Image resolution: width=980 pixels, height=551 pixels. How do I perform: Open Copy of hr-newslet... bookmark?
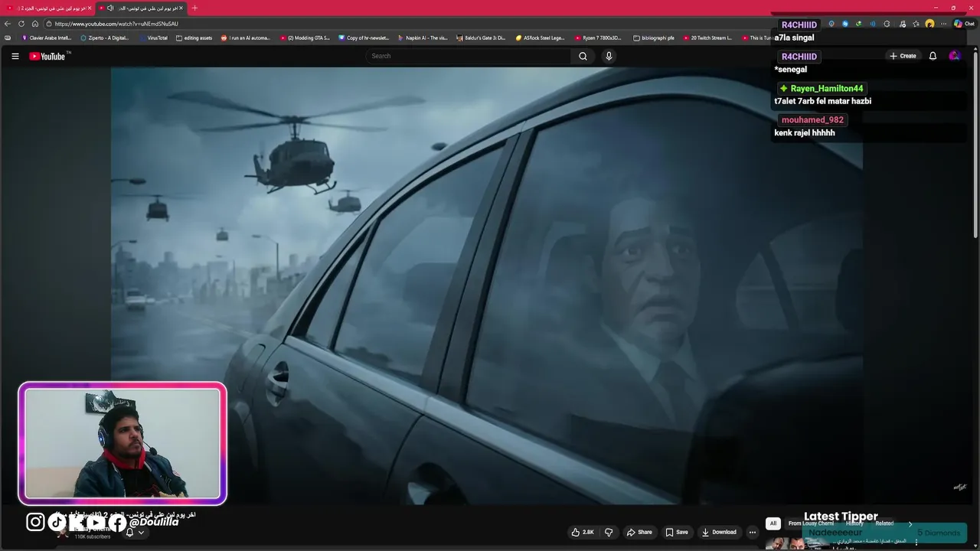point(364,37)
